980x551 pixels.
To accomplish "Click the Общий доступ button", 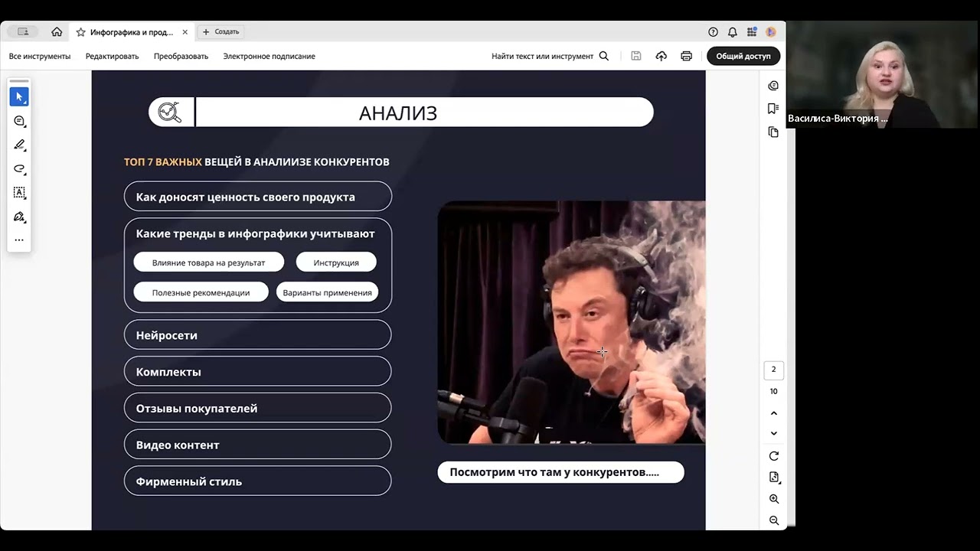I will (x=743, y=56).
